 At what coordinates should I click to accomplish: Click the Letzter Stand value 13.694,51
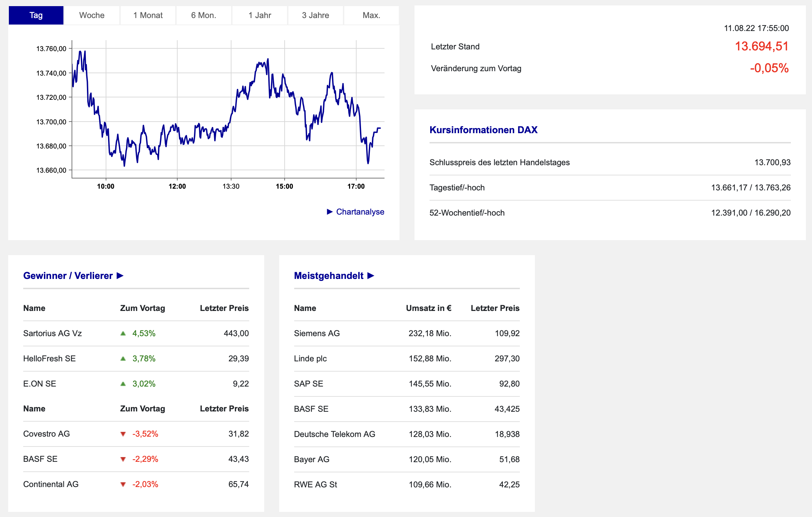pos(762,46)
